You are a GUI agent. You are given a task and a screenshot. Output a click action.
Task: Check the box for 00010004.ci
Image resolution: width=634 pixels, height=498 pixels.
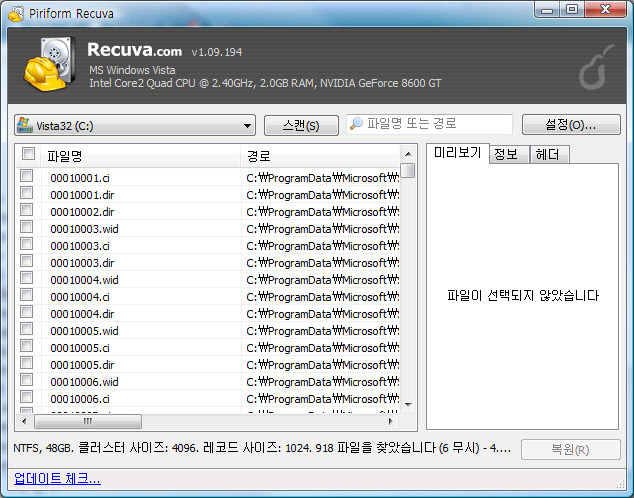coord(27,295)
